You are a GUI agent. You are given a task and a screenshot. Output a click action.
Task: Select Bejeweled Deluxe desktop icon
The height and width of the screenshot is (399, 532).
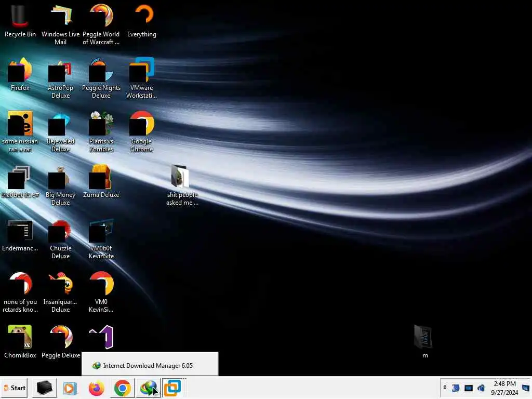(x=60, y=131)
